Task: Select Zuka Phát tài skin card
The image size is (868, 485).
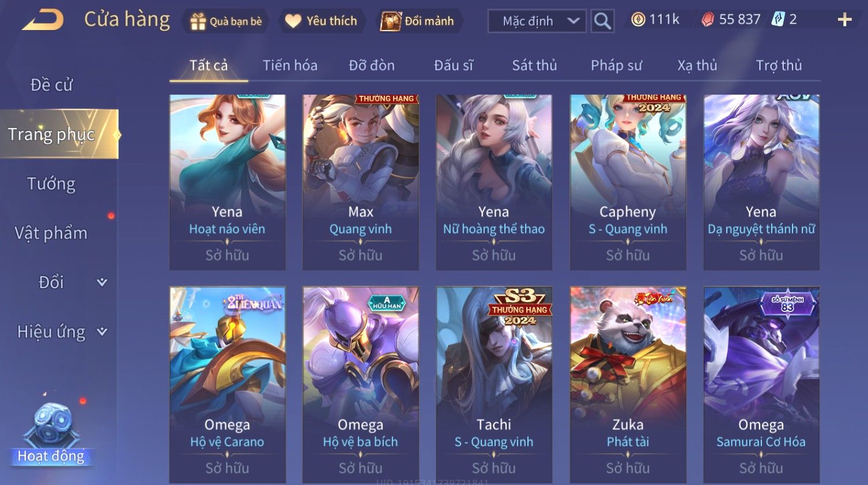Action: point(628,385)
